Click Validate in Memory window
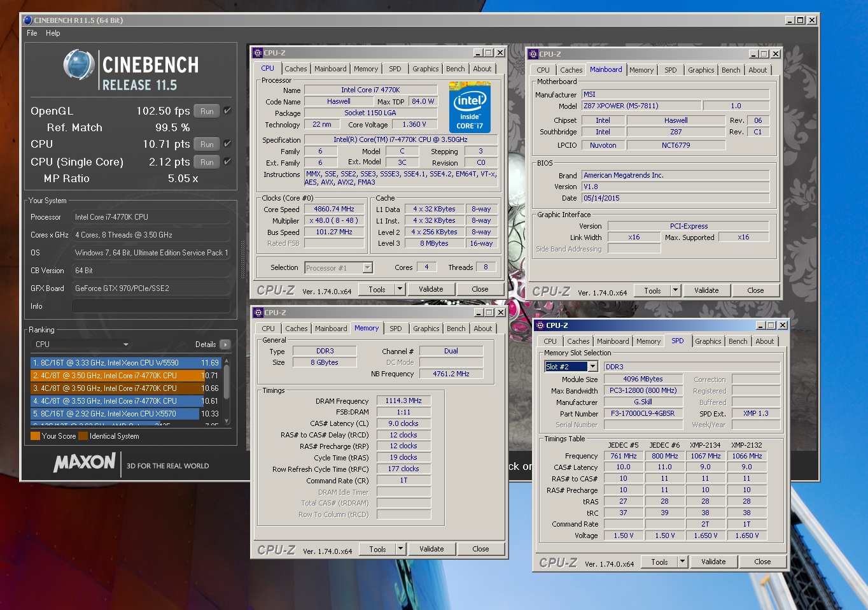 431,550
